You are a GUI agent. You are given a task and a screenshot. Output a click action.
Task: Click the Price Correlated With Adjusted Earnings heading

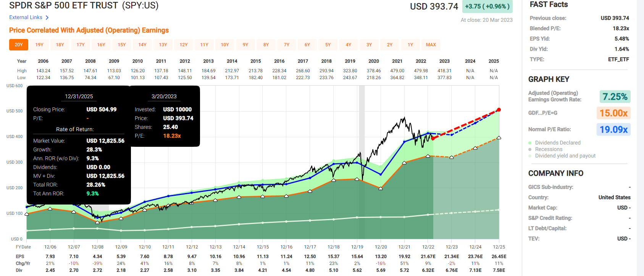tap(89, 30)
